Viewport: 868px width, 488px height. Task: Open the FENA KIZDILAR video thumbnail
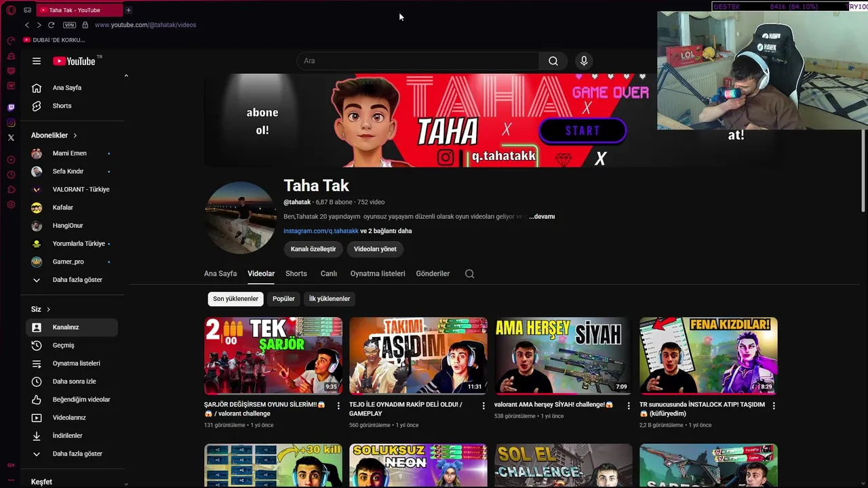[x=709, y=356]
